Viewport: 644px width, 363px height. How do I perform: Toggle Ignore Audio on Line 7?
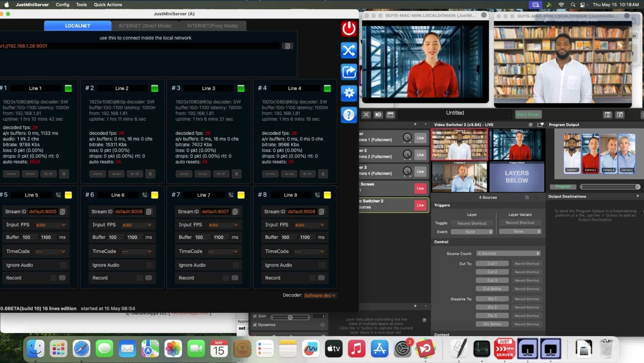point(235,265)
